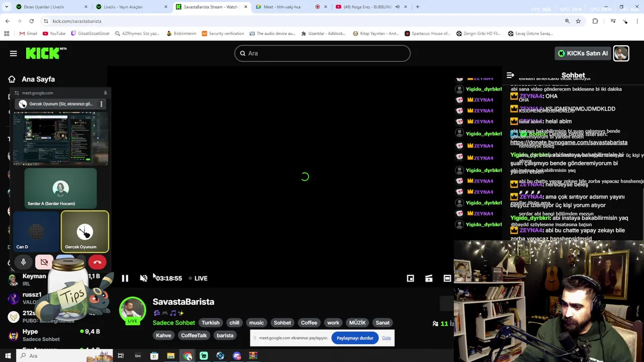Reload the current page

(x=31, y=21)
